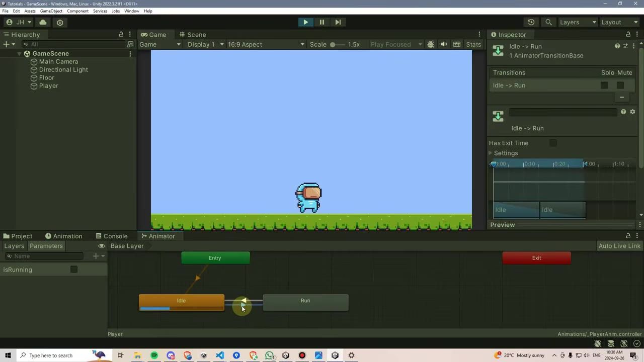Switch to the Animator Layers tab
This screenshot has width=644, height=362.
(14, 246)
